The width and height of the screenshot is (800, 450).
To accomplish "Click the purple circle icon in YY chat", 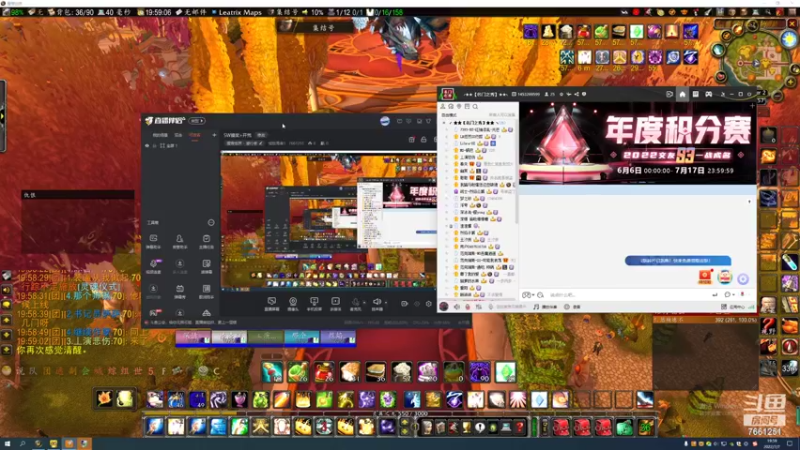I will pos(743,279).
